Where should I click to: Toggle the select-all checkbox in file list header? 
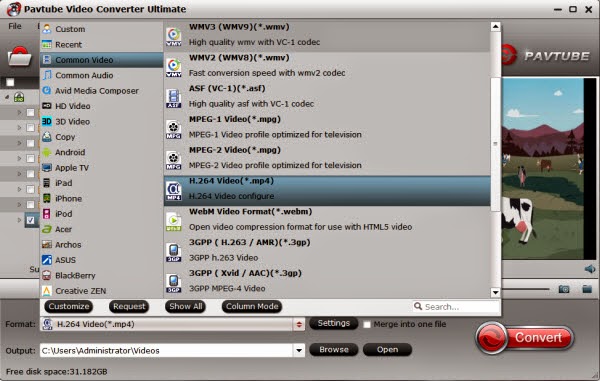point(10,82)
